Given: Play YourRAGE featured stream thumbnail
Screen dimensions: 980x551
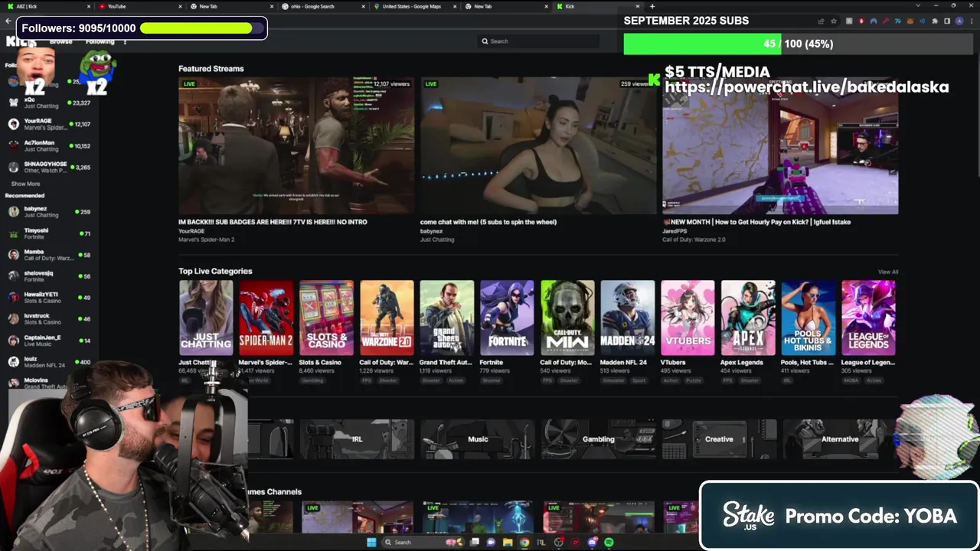Looking at the screenshot, I should (x=296, y=145).
